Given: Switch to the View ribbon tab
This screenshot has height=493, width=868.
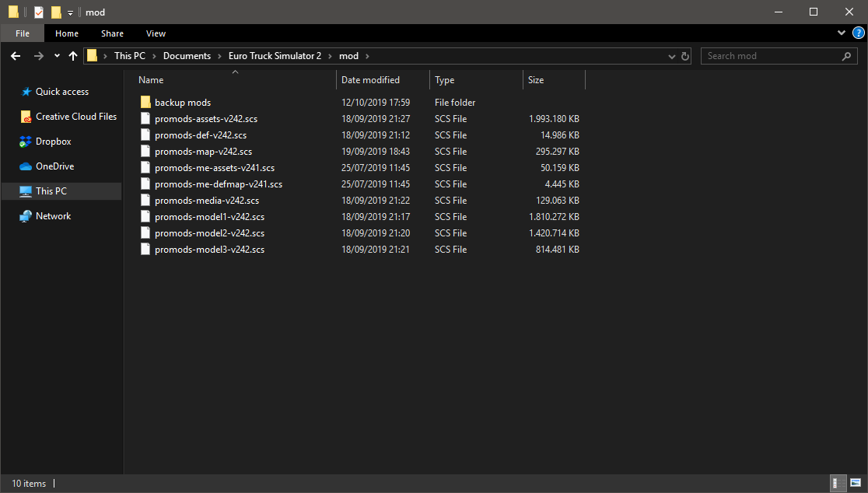Looking at the screenshot, I should pos(156,33).
